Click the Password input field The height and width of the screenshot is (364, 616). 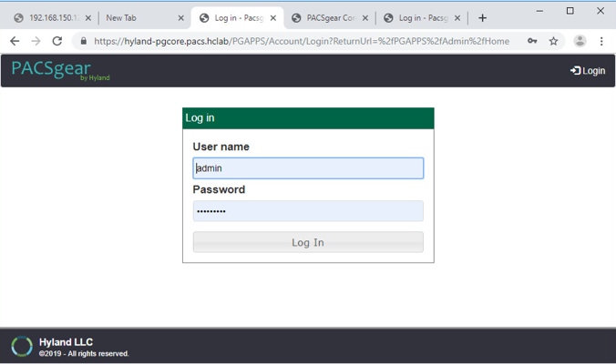click(308, 211)
